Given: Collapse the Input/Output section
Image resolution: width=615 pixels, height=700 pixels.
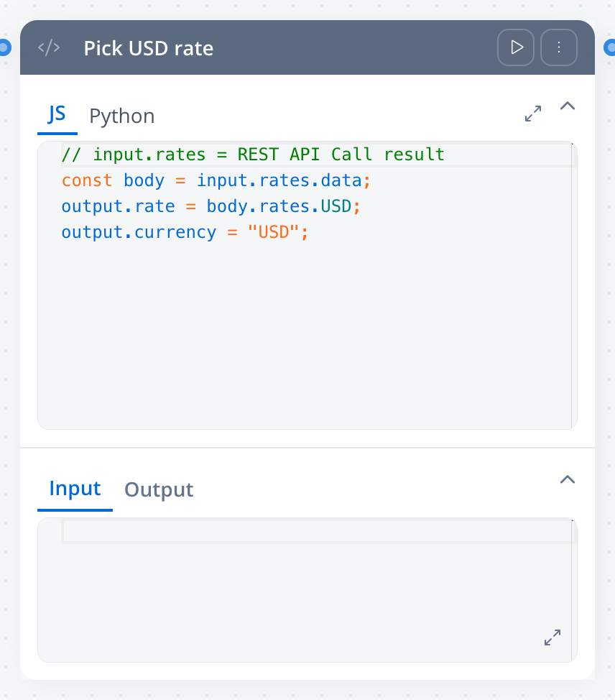Looking at the screenshot, I should click(x=568, y=479).
